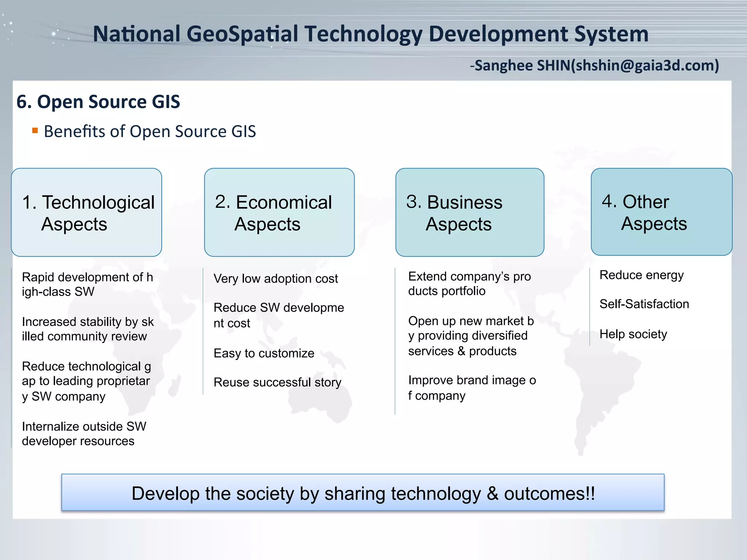Image resolution: width=747 pixels, height=560 pixels.
Task: Click 'Rapid development of high-class SW' text
Action: point(88,284)
